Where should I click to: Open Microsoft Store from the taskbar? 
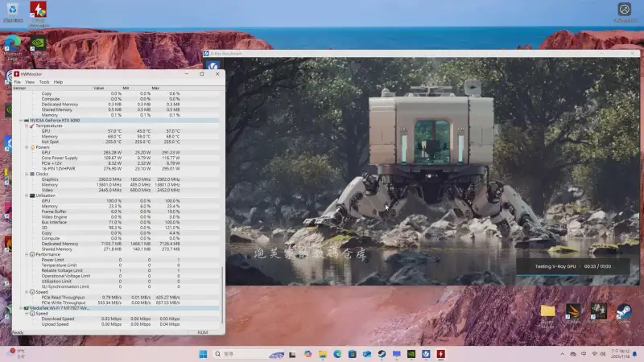352,354
